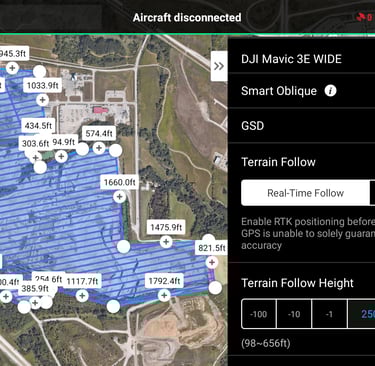Add a point on the 303.6ft edge
The image size is (375, 366).
[x=36, y=157]
